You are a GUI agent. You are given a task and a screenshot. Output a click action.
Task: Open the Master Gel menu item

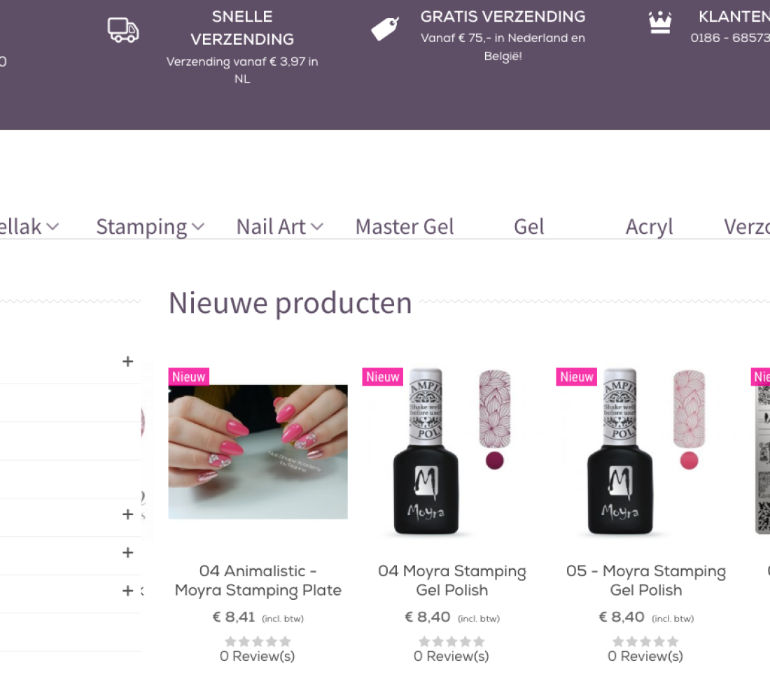tap(405, 227)
